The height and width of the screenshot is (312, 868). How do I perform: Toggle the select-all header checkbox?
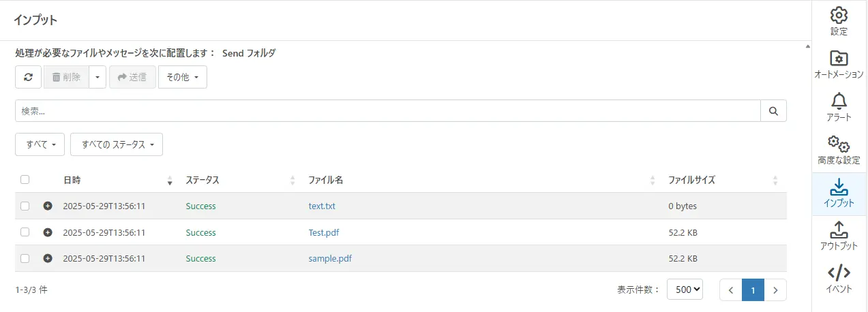25,180
